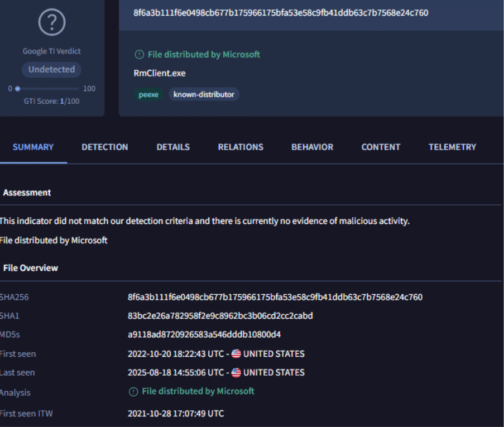Go to the RELATIONS tab

241,147
